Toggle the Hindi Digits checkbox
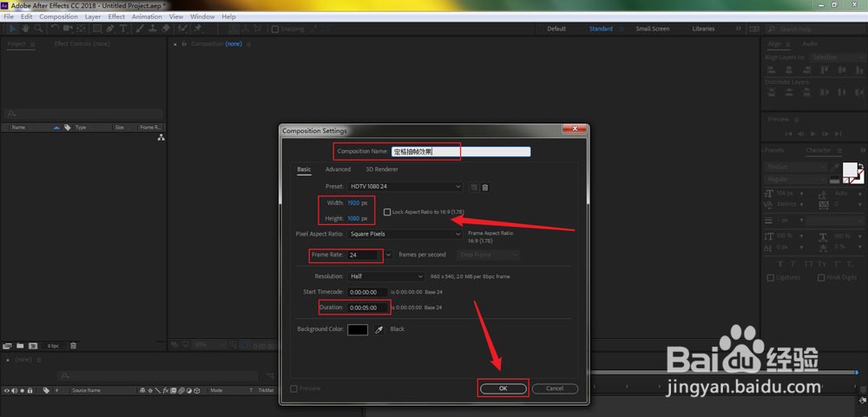Screen dimensions: 868x417 [x=821, y=278]
